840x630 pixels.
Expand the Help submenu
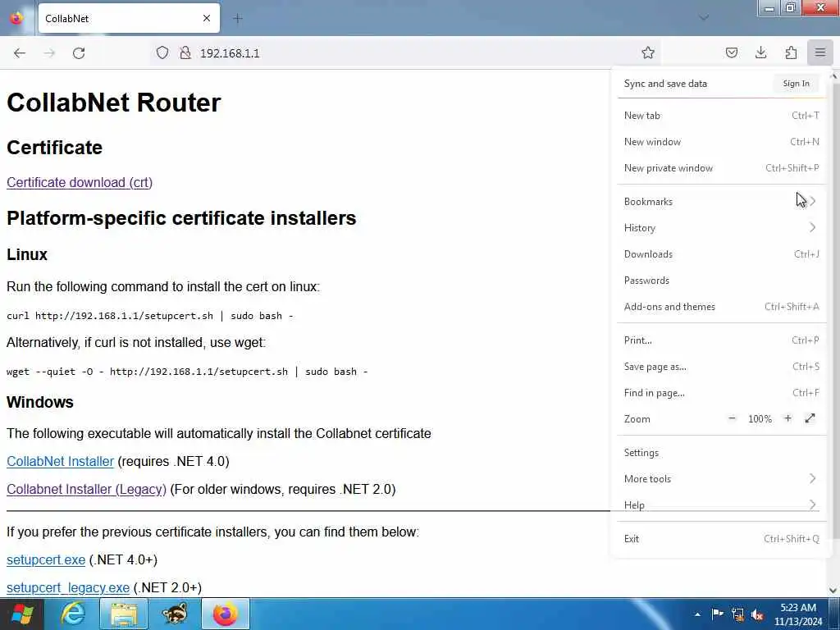pos(721,505)
